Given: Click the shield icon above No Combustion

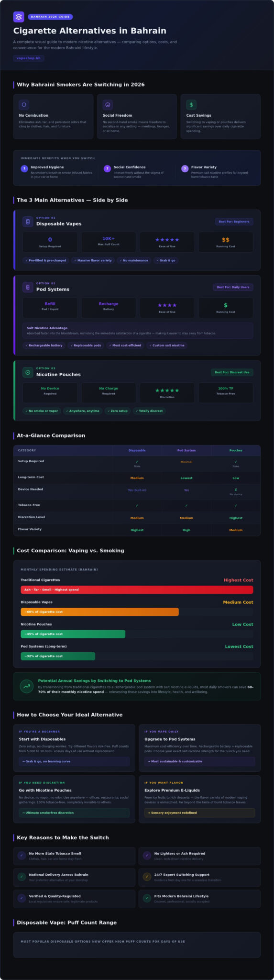Looking at the screenshot, I should [24, 105].
